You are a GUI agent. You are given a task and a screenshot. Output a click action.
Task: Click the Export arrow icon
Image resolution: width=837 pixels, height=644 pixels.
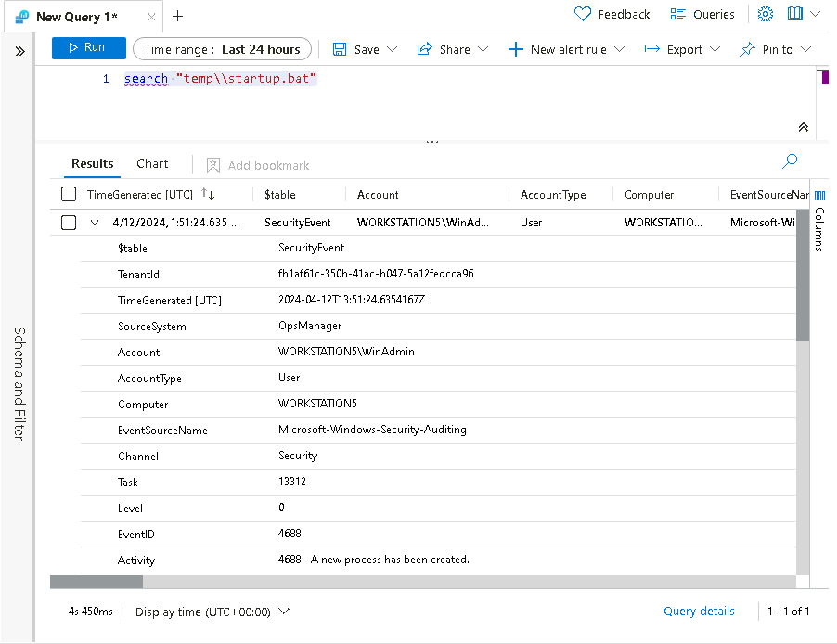(x=651, y=50)
